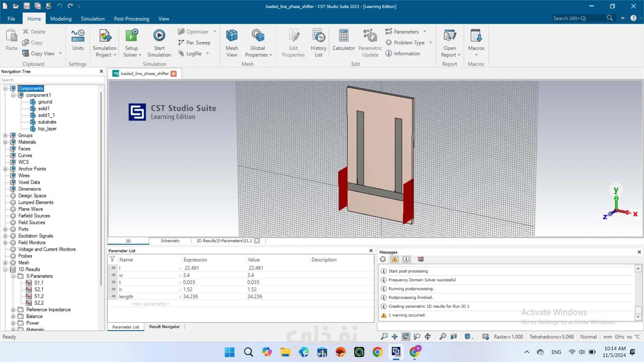Click the New file icon in title bar
Viewport: 644px width, 362px height.
point(5,6)
